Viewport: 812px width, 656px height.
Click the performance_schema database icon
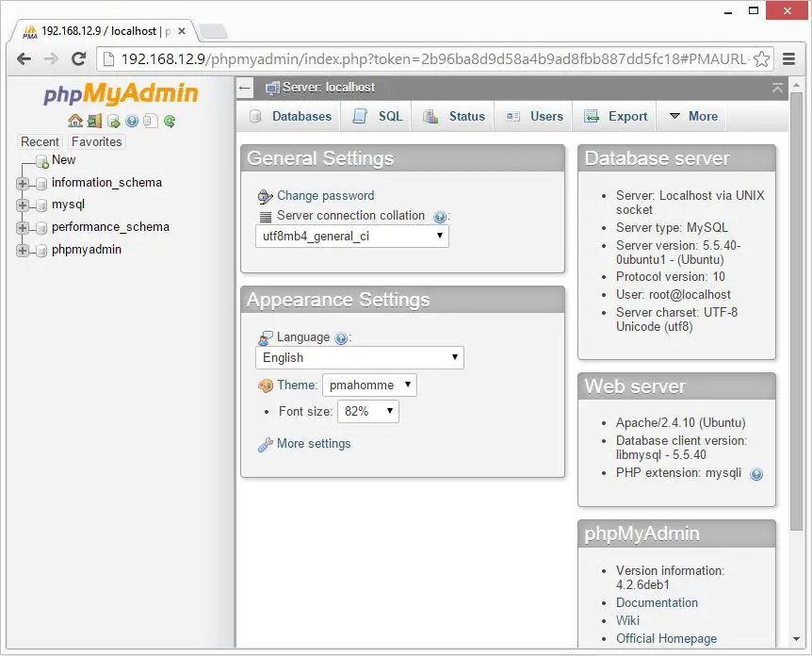point(42,227)
